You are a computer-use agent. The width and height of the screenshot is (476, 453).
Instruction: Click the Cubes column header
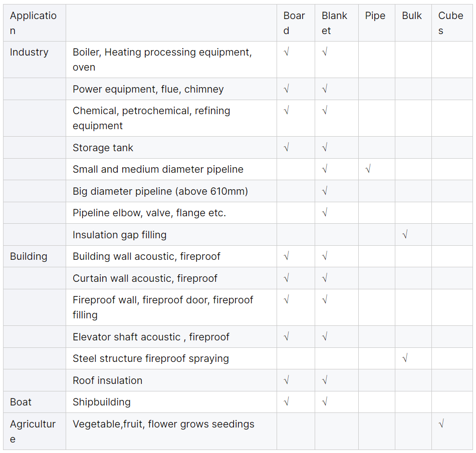point(450,23)
